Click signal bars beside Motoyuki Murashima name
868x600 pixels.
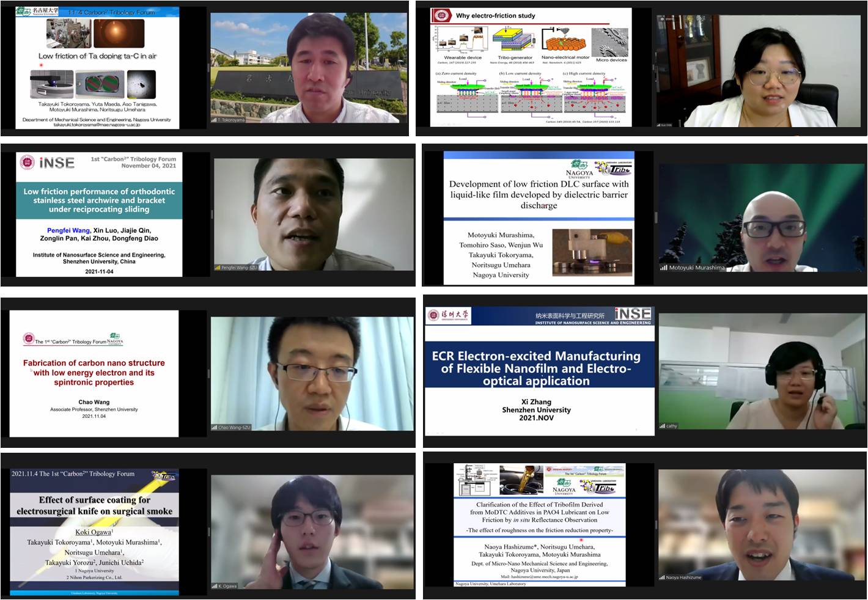(663, 268)
